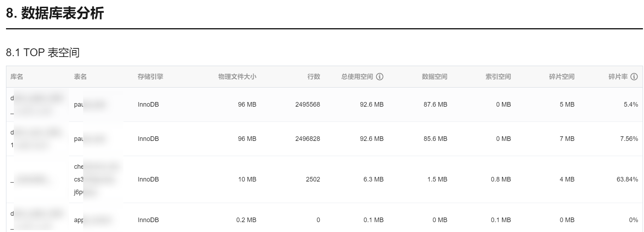This screenshot has width=644, height=232.
Task: Click the 库名 column header
Action: tap(17, 77)
